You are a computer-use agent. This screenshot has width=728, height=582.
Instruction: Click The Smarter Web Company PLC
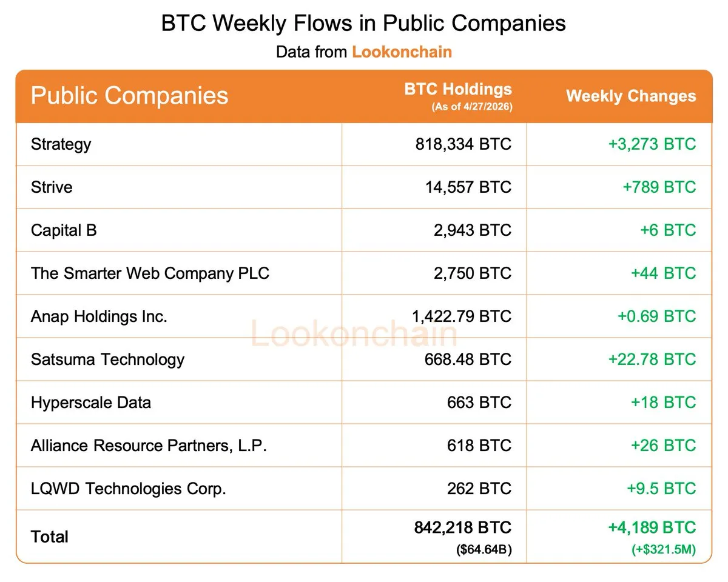(x=150, y=273)
